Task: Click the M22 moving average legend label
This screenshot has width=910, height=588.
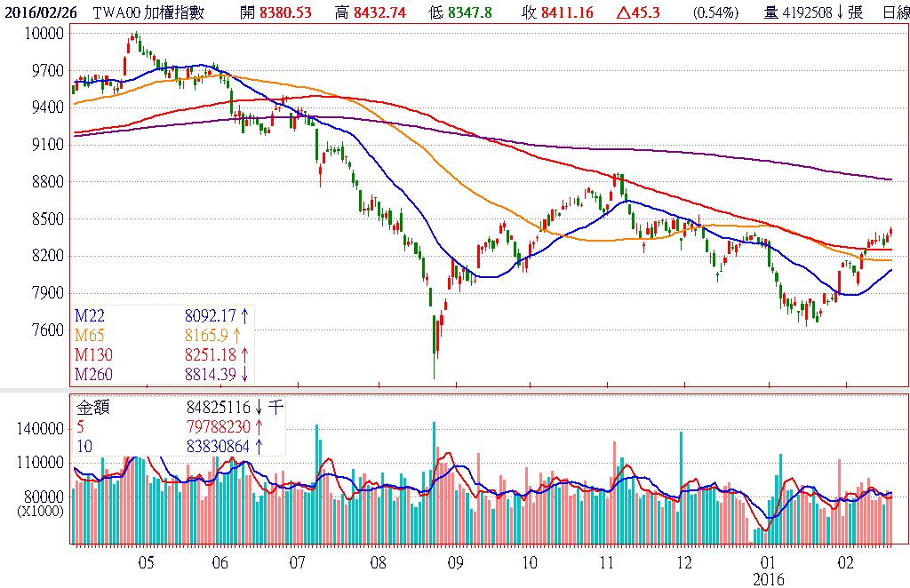Action: pos(90,315)
